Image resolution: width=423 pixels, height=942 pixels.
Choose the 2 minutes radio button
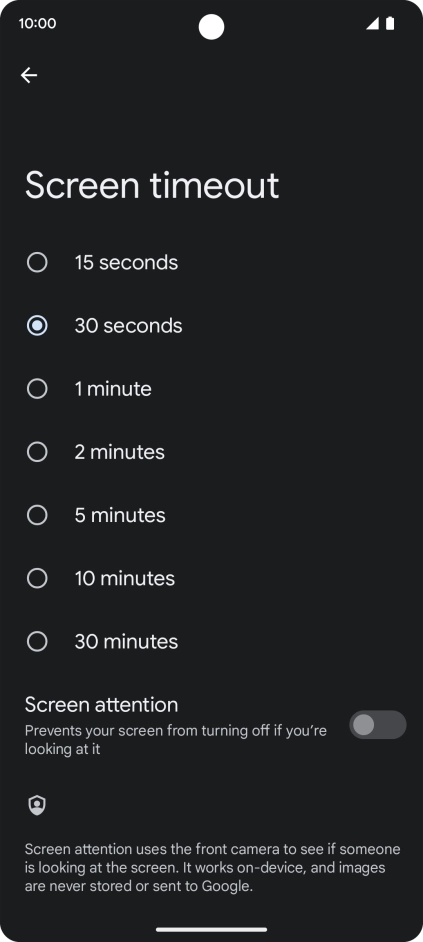click(37, 452)
